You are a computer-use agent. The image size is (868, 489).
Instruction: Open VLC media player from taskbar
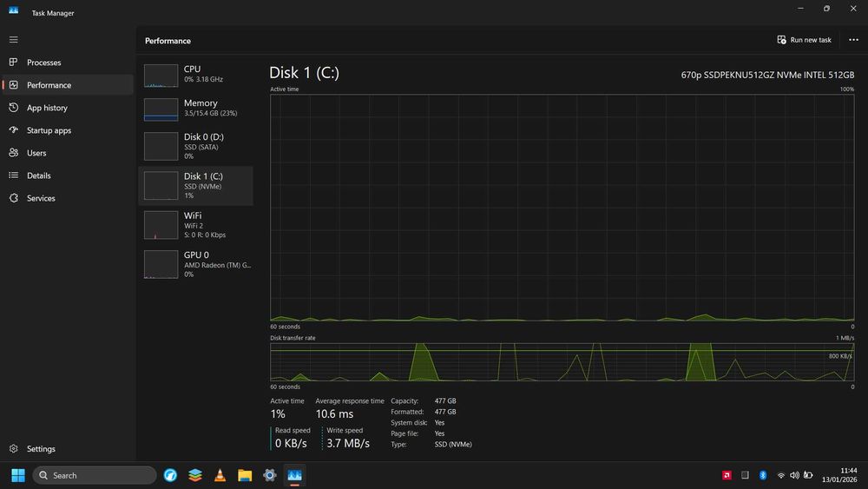[x=220, y=475]
